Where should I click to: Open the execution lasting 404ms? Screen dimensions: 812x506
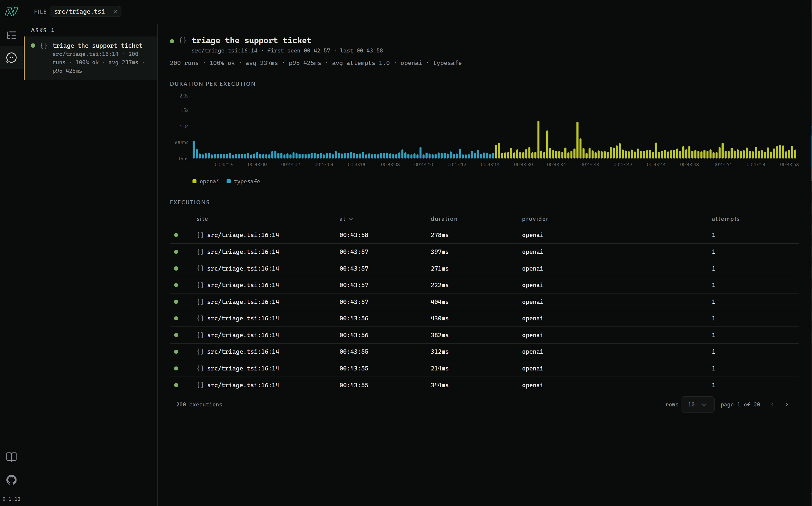click(484, 302)
